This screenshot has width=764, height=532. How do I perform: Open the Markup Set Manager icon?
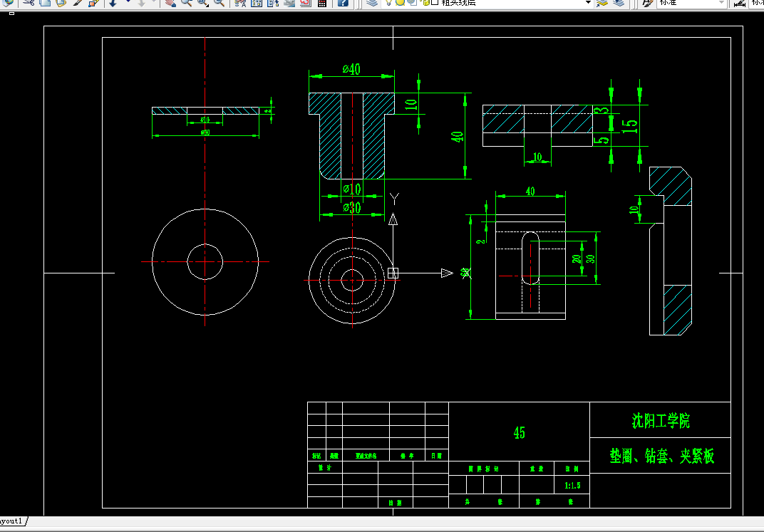[x=306, y=2]
